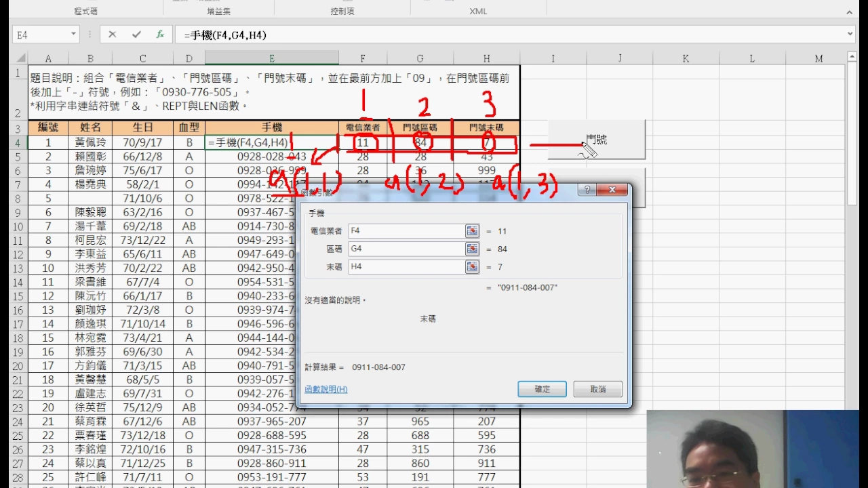Click the birthday cell 69/7/31
Viewport: 868px width, 488px height.
point(142,394)
